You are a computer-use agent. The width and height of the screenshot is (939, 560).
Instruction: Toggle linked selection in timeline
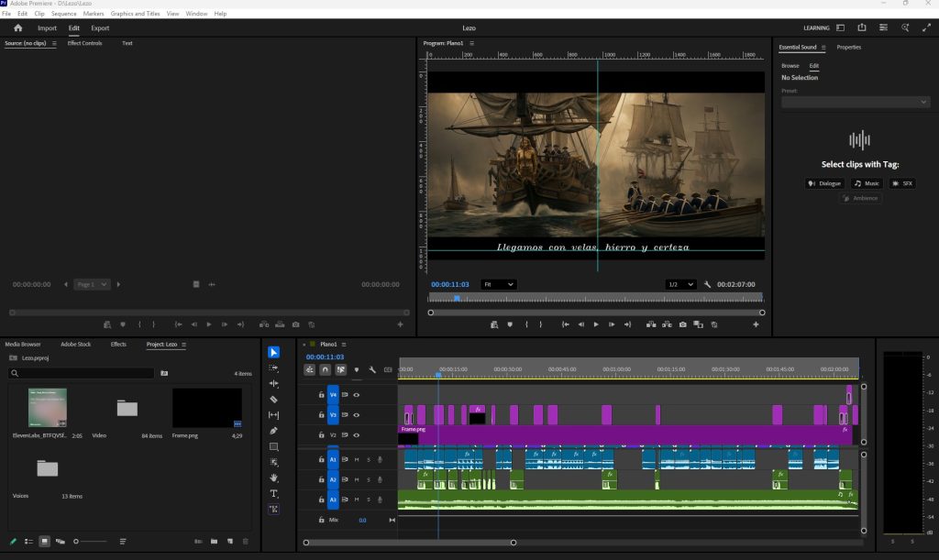point(341,369)
